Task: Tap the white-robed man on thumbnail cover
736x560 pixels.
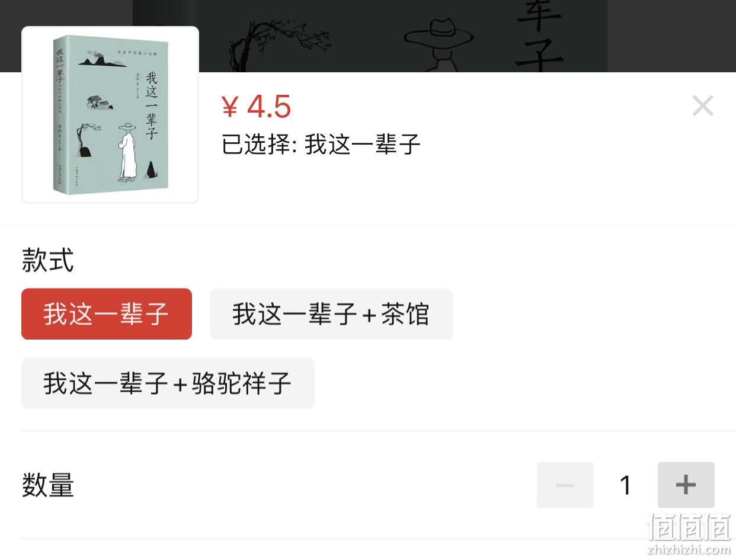Action: click(x=127, y=151)
